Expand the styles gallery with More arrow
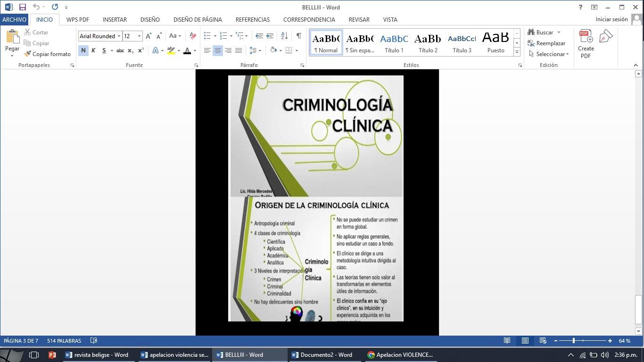This screenshot has height=362, width=644. click(x=517, y=52)
